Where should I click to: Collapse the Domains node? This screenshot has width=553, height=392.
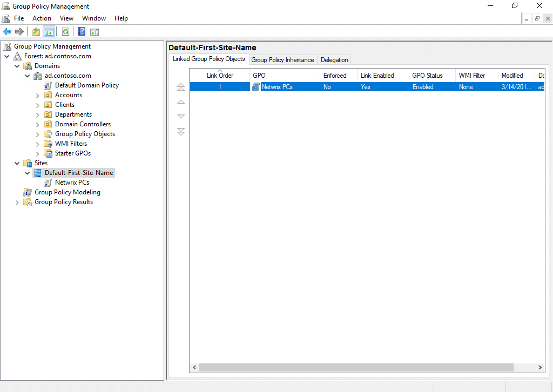[x=17, y=66]
